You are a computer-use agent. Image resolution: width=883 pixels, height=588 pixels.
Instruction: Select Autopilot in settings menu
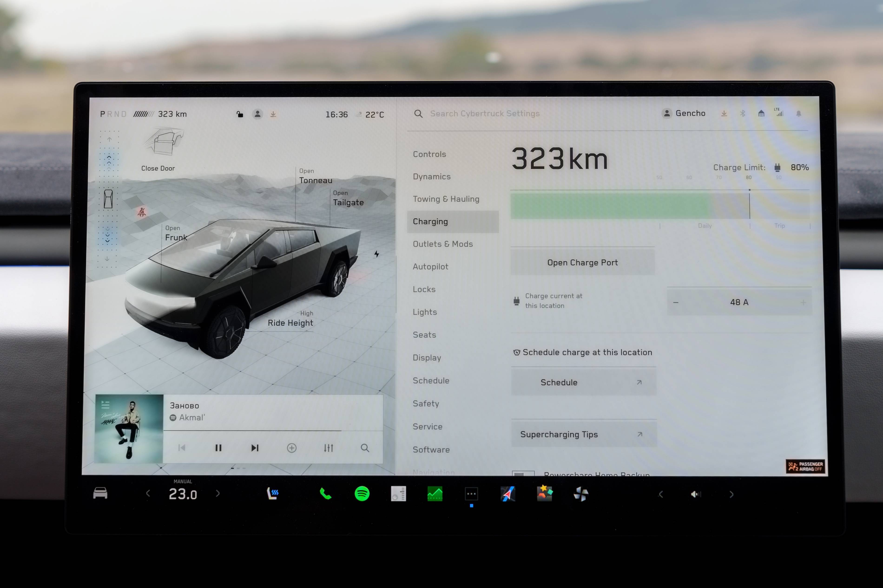point(430,267)
